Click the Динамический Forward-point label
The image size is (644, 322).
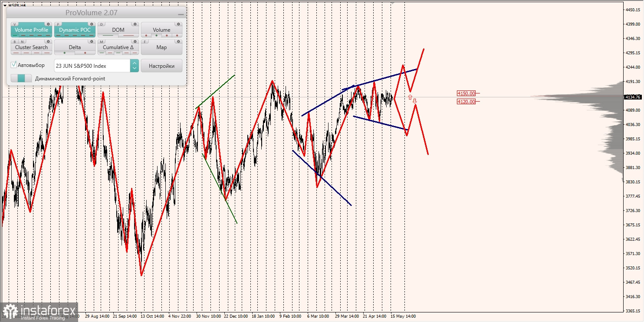click(70, 79)
